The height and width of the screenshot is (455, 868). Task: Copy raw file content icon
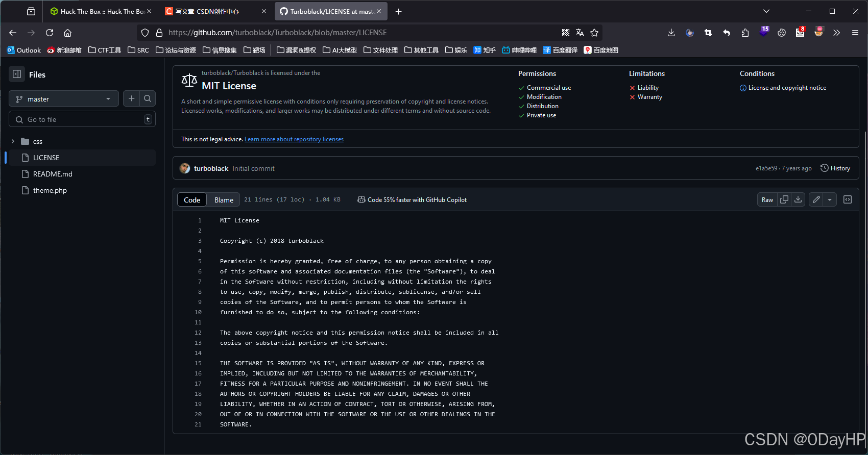point(784,199)
